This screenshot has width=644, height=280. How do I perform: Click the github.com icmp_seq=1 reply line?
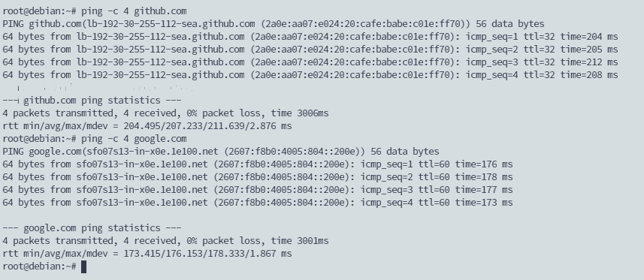(310, 37)
